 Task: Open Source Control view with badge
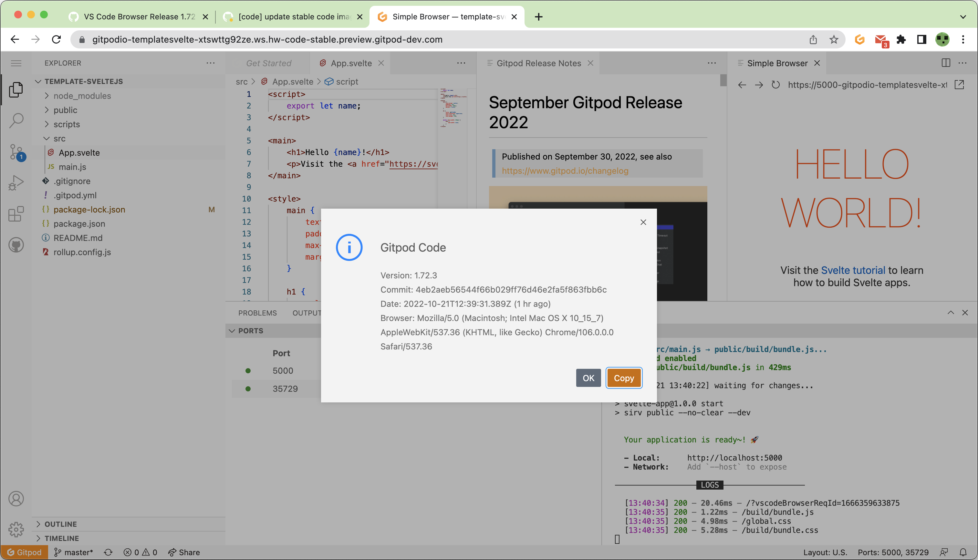16,152
